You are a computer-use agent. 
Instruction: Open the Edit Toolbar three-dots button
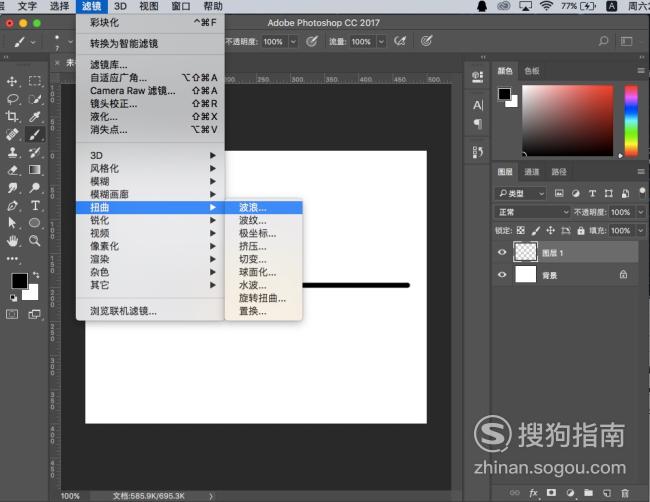tap(12, 259)
